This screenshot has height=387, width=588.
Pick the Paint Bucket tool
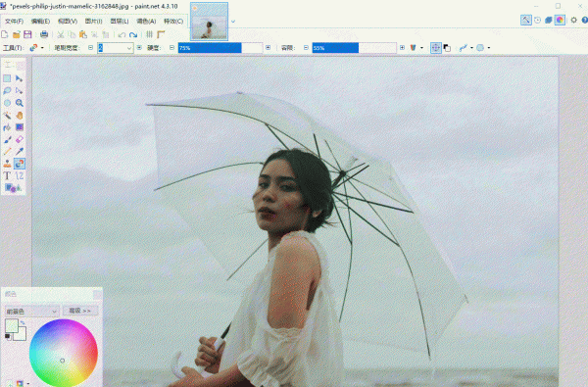tap(7, 127)
